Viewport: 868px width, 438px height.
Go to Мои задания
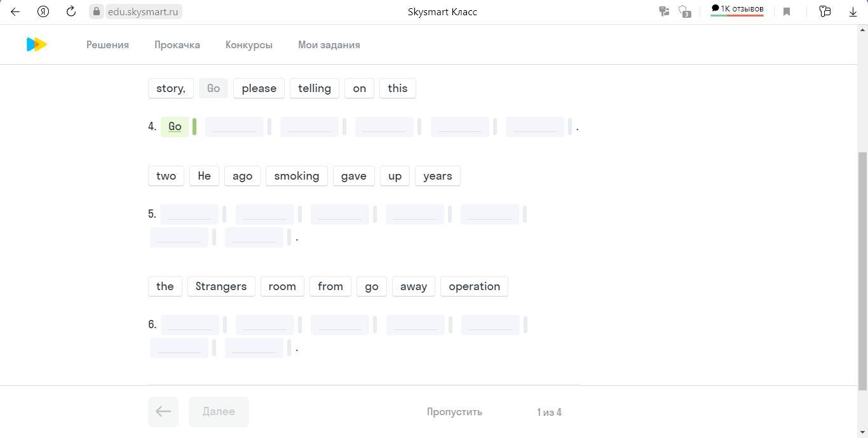329,45
